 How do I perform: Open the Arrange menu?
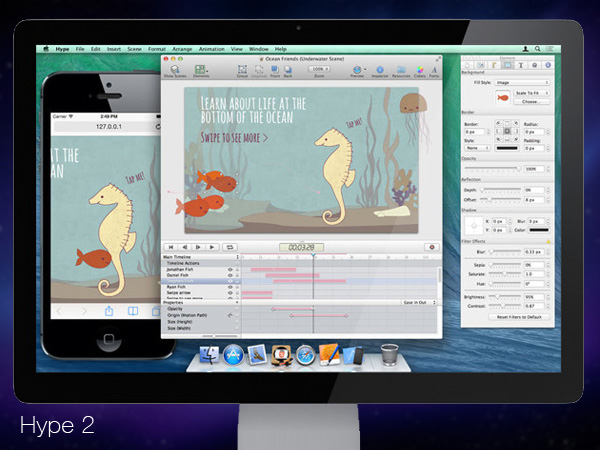[x=182, y=49]
